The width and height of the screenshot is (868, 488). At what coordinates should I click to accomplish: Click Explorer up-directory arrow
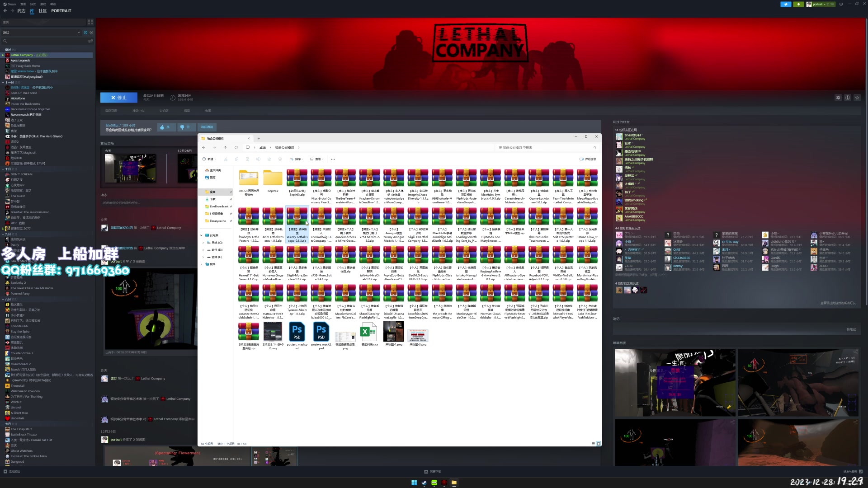[x=225, y=147]
